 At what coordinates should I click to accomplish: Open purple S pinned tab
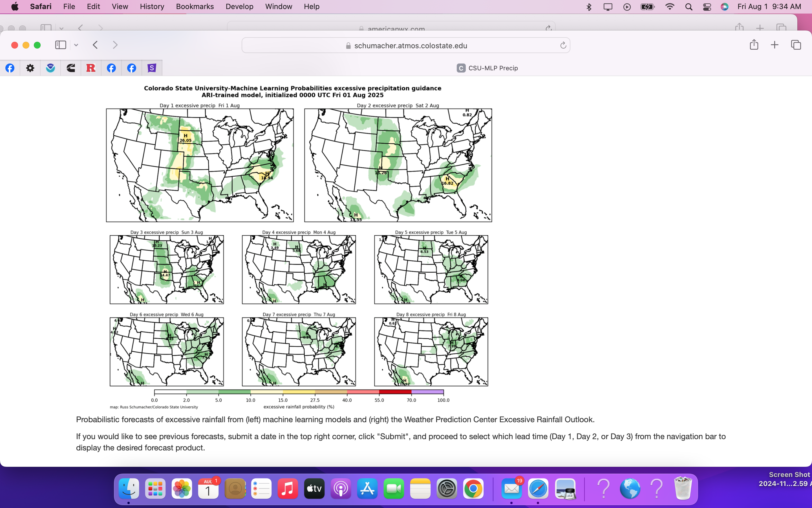click(152, 68)
